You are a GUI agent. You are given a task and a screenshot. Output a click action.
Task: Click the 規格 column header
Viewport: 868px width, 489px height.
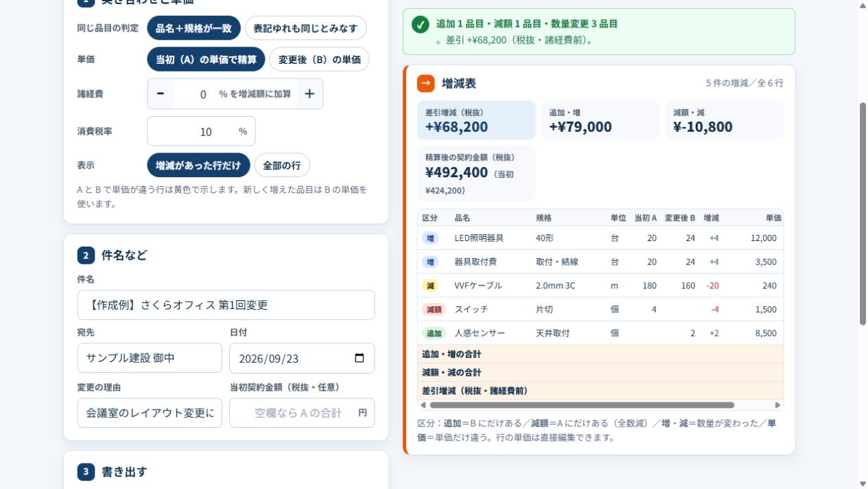tap(543, 218)
